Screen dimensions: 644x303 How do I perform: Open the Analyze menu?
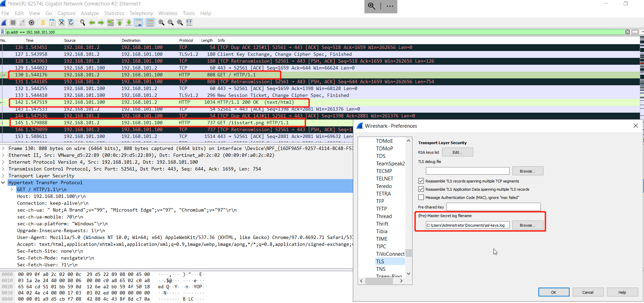(90, 13)
